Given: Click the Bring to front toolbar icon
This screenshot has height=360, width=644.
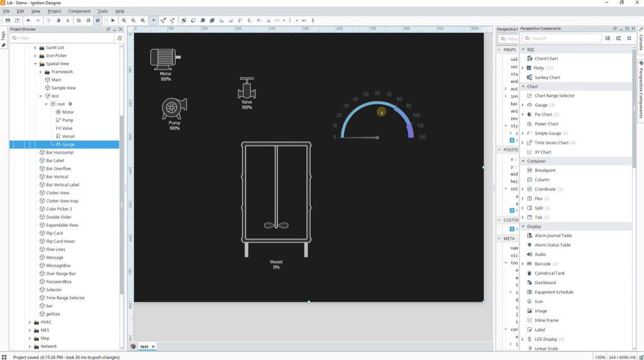Looking at the screenshot, I should (x=203, y=20).
